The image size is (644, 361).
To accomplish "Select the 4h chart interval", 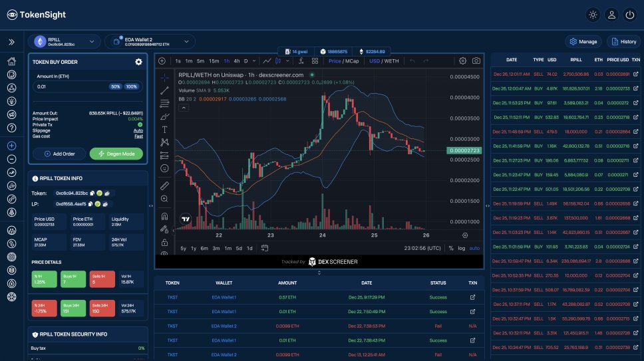I will (x=237, y=61).
